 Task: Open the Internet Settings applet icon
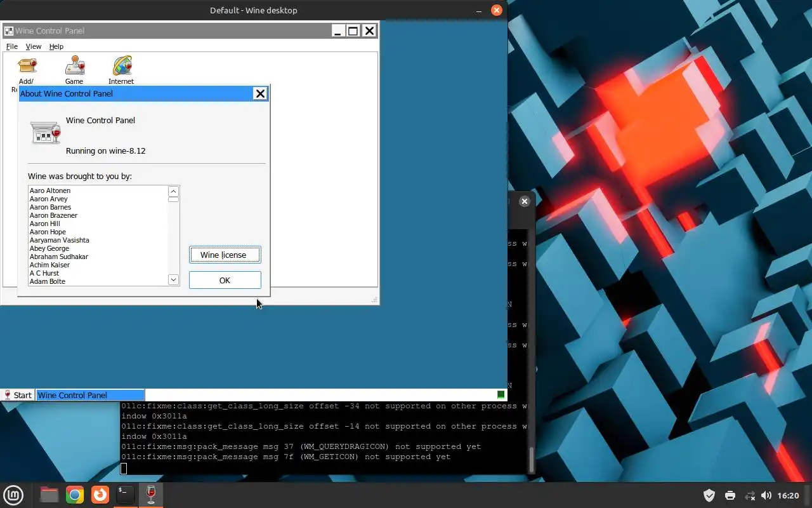tap(121, 66)
